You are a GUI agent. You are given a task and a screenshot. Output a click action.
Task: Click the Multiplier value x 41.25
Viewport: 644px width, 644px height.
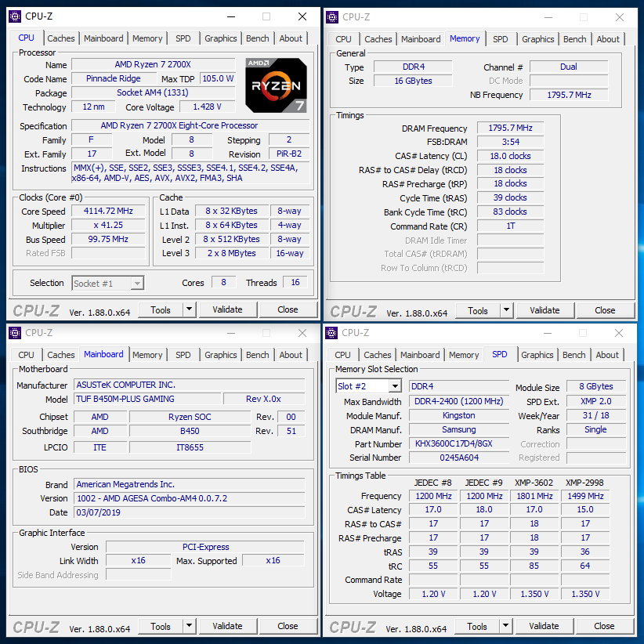point(108,225)
